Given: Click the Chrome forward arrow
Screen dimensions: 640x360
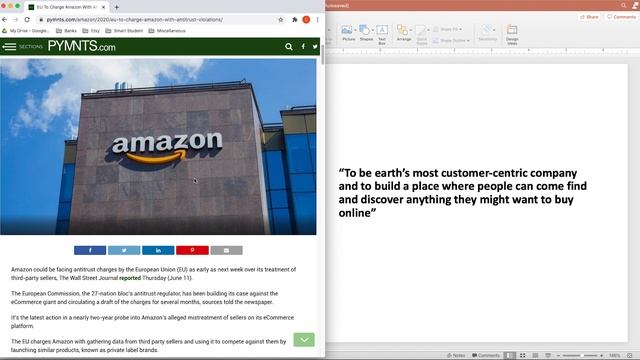Looking at the screenshot, I should point(16,20).
